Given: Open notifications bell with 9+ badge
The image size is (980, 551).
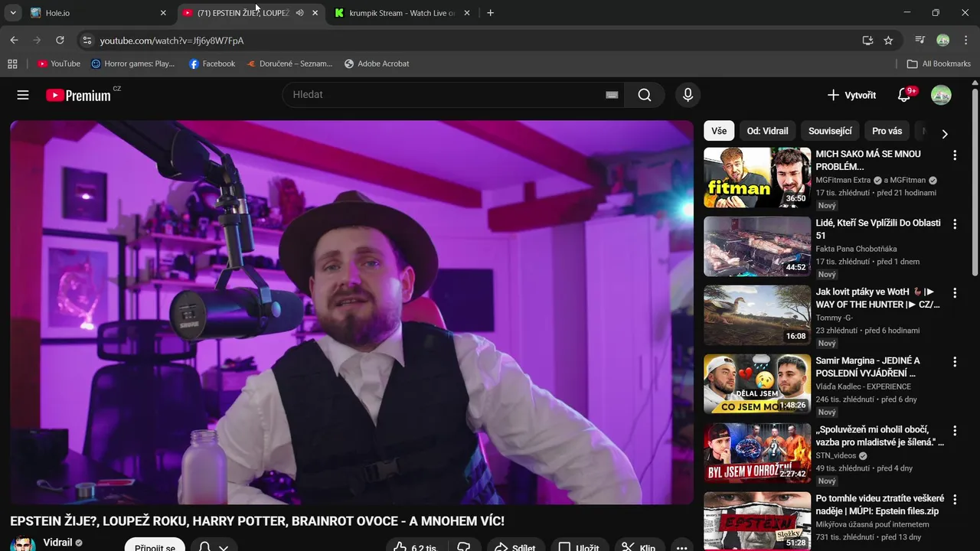Looking at the screenshot, I should pos(904,95).
